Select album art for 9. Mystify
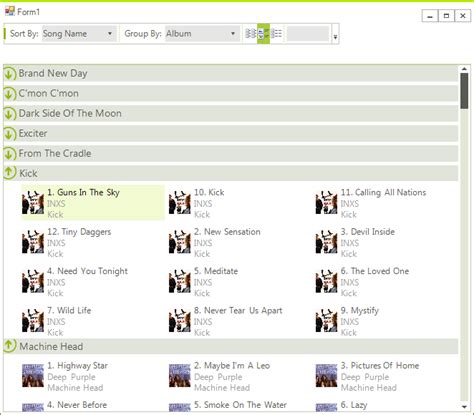 click(x=326, y=321)
